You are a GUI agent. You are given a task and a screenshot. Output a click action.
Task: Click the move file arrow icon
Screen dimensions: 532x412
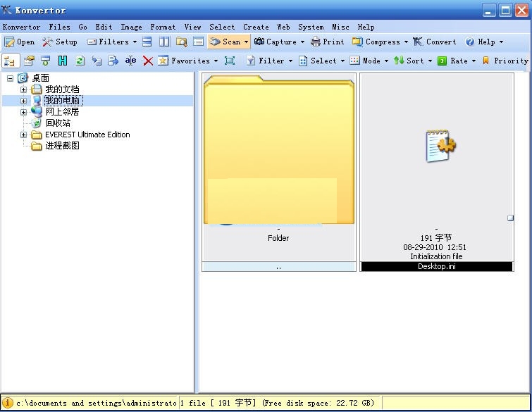tap(113, 61)
